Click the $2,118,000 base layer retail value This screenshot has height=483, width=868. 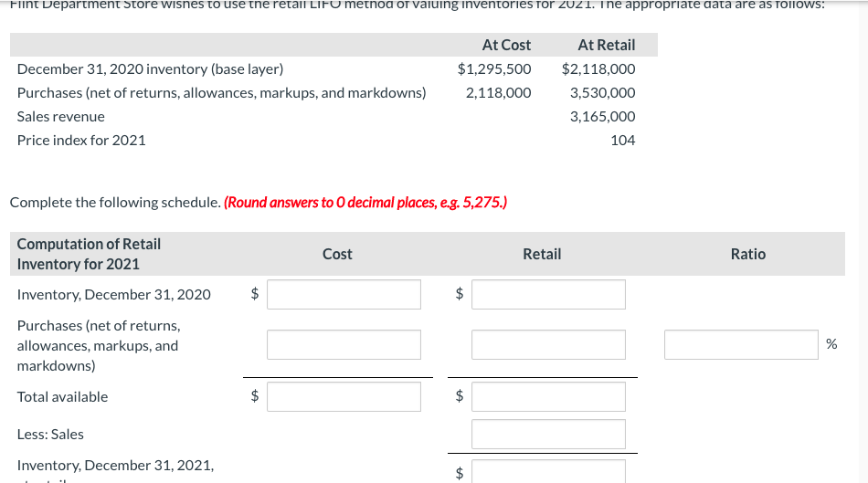598,69
